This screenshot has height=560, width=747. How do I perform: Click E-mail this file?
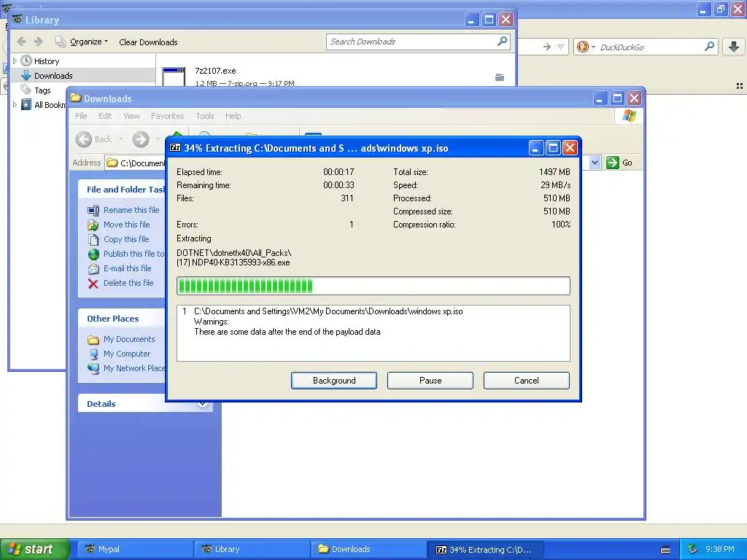coord(127,268)
